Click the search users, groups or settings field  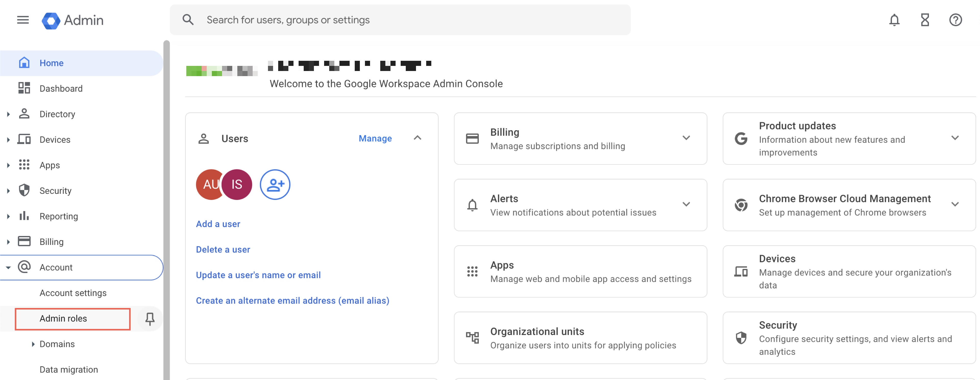[x=400, y=20]
